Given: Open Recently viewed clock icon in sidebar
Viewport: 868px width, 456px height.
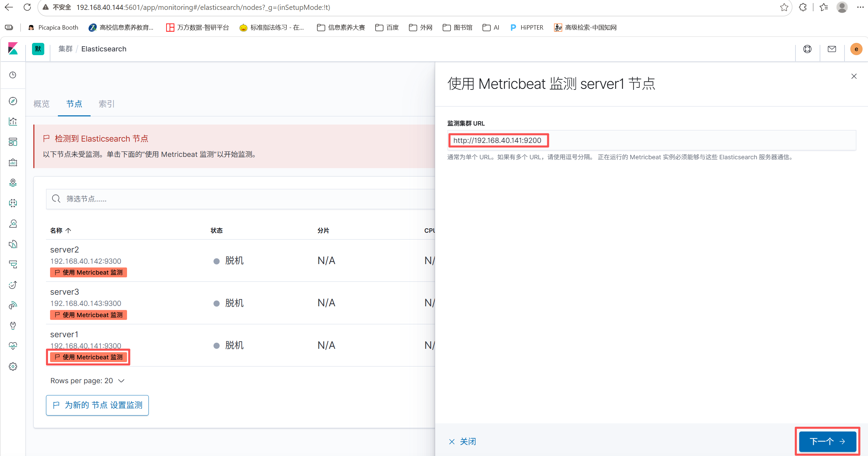Looking at the screenshot, I should coord(13,75).
